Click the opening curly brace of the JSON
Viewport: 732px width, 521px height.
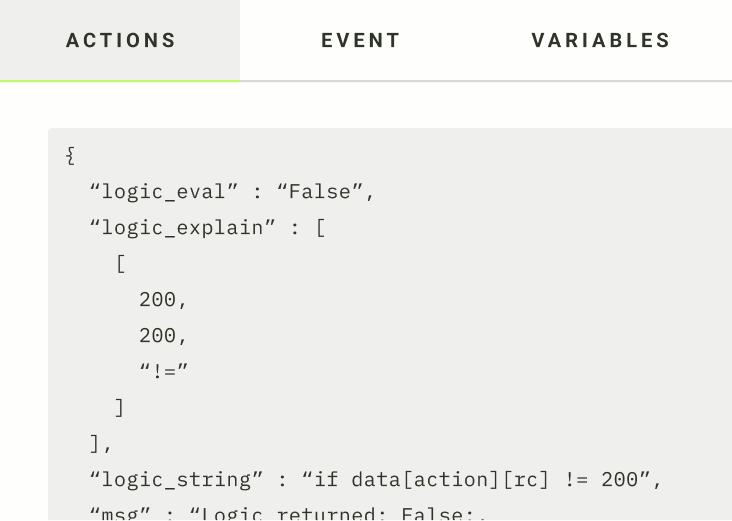[70, 156]
